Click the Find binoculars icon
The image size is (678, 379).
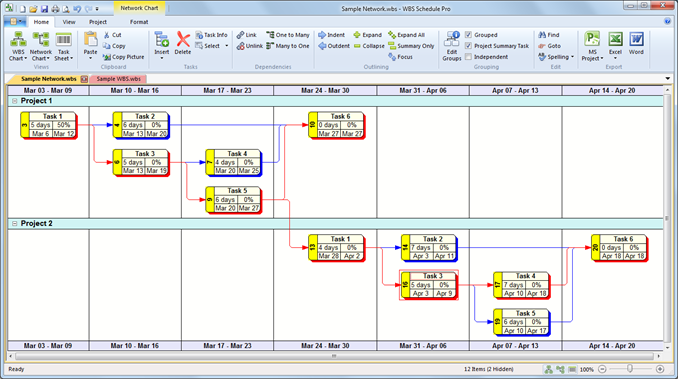click(x=542, y=35)
